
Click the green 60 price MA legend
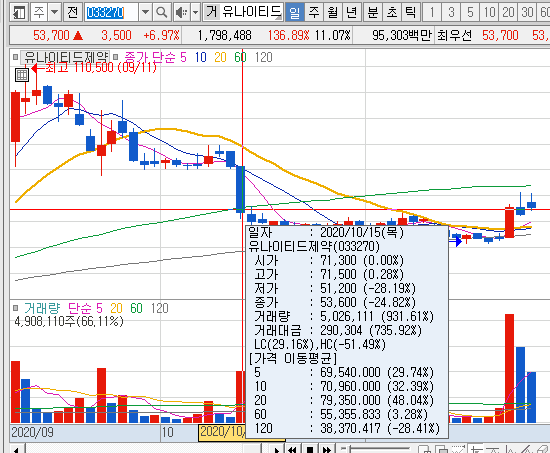241,57
